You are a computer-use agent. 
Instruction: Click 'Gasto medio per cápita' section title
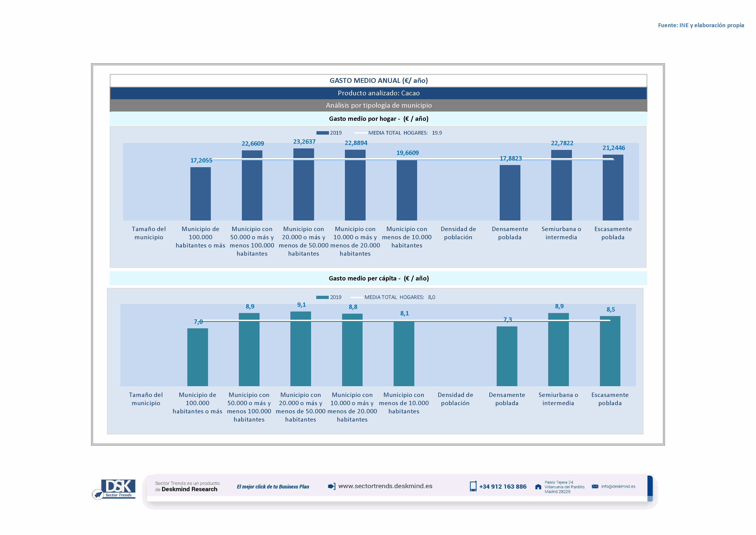click(x=378, y=278)
